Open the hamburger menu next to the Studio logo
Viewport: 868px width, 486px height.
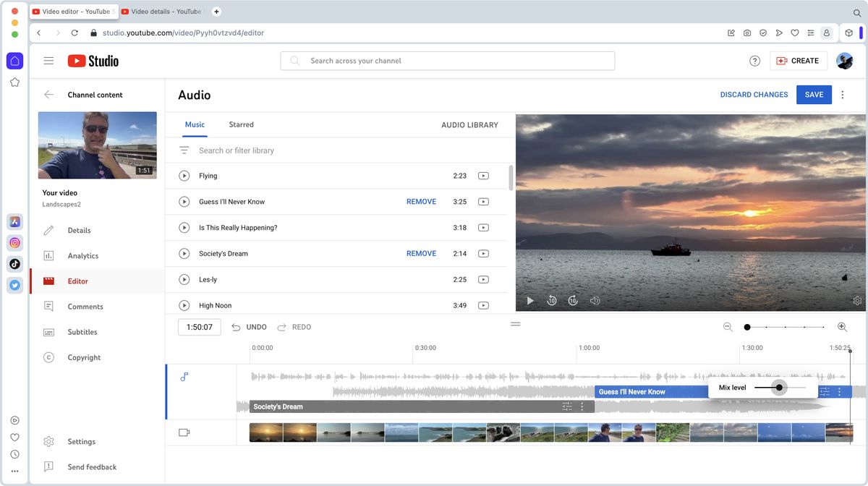point(48,61)
